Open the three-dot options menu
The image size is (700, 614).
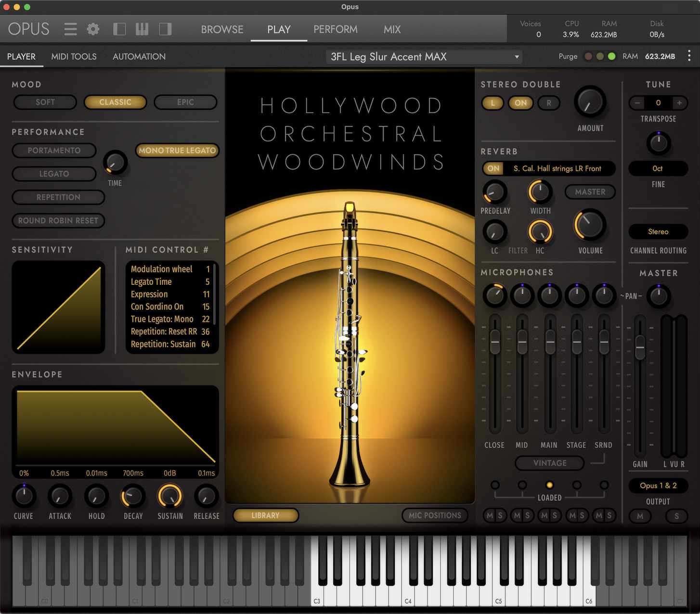click(x=689, y=56)
